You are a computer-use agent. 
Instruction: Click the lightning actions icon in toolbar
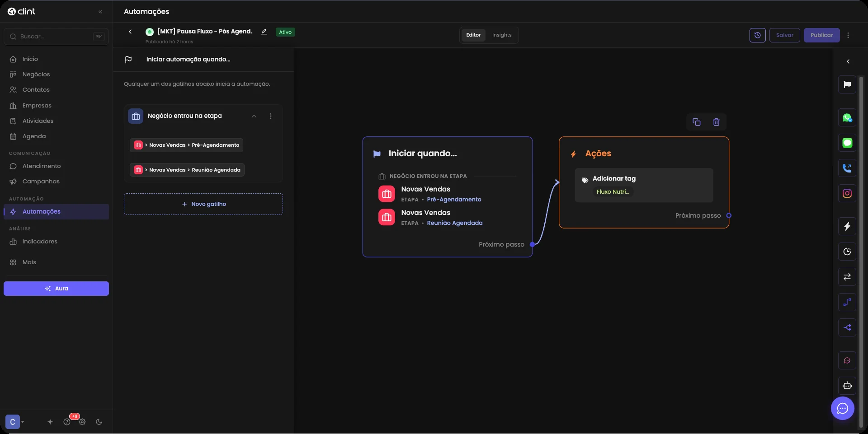pos(847,226)
